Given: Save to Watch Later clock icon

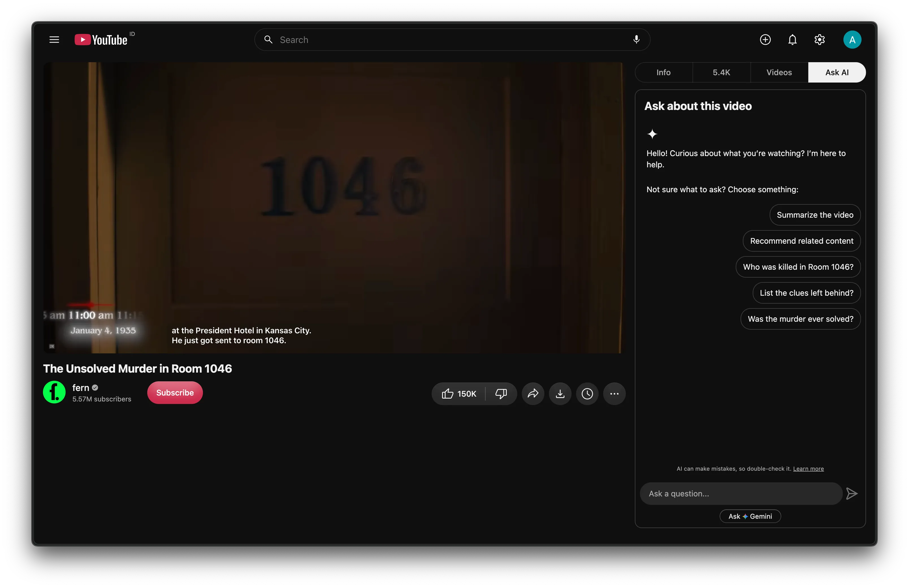Looking at the screenshot, I should (587, 394).
